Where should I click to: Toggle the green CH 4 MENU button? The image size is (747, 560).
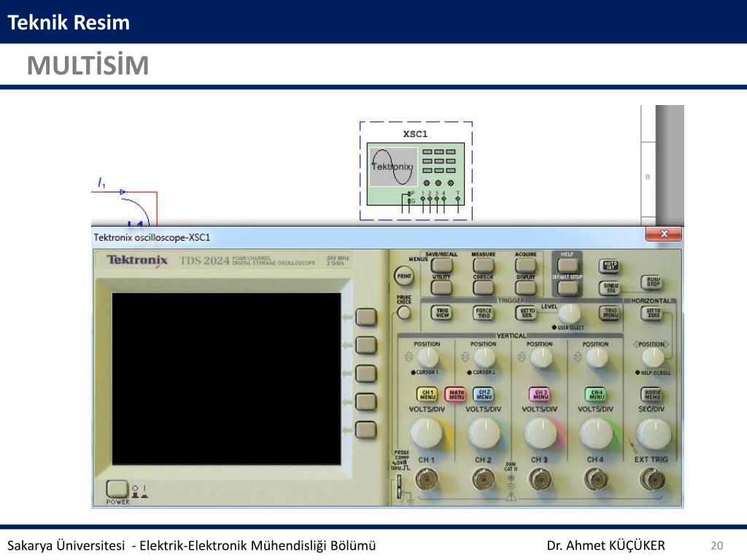tap(596, 394)
